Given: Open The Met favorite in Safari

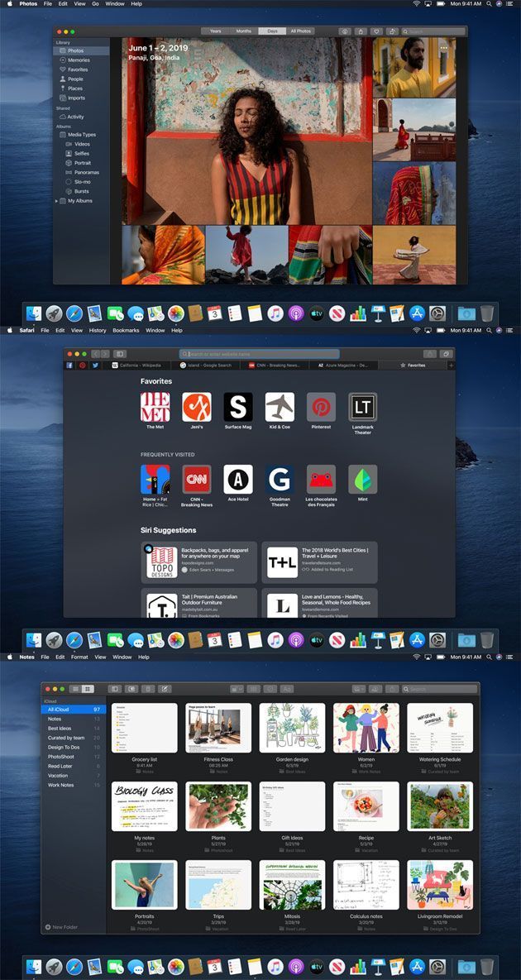Looking at the screenshot, I should (x=155, y=407).
